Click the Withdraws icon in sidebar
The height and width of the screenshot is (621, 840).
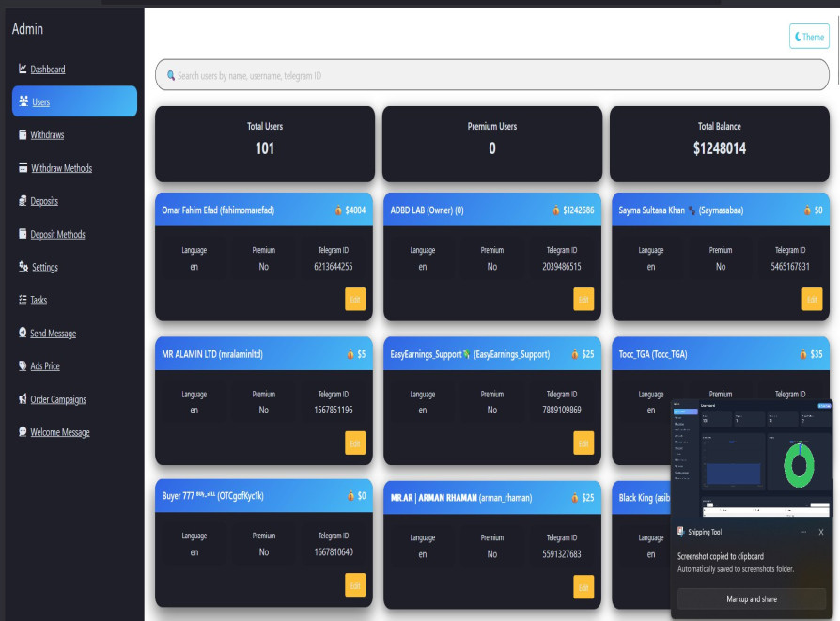(x=23, y=135)
